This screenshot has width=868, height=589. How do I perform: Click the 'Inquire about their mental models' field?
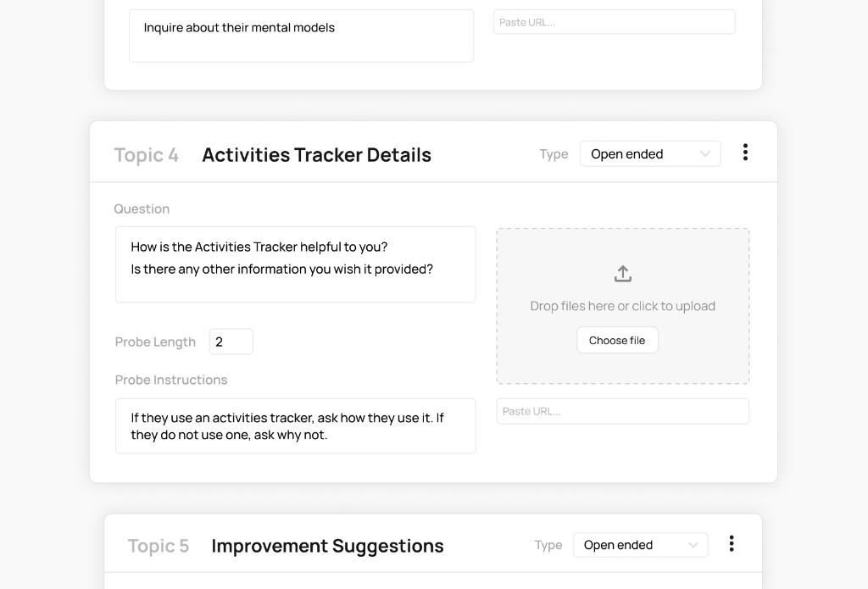tap(301, 36)
